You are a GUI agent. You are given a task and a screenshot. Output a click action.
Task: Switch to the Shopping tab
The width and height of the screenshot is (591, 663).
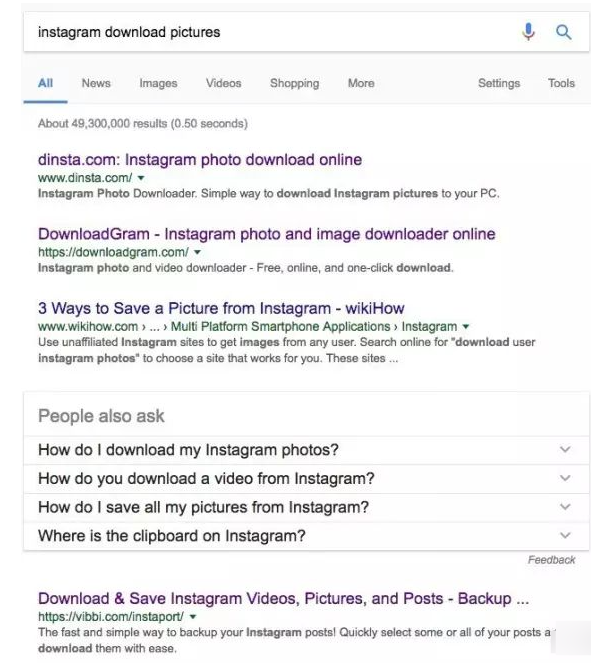(x=295, y=83)
